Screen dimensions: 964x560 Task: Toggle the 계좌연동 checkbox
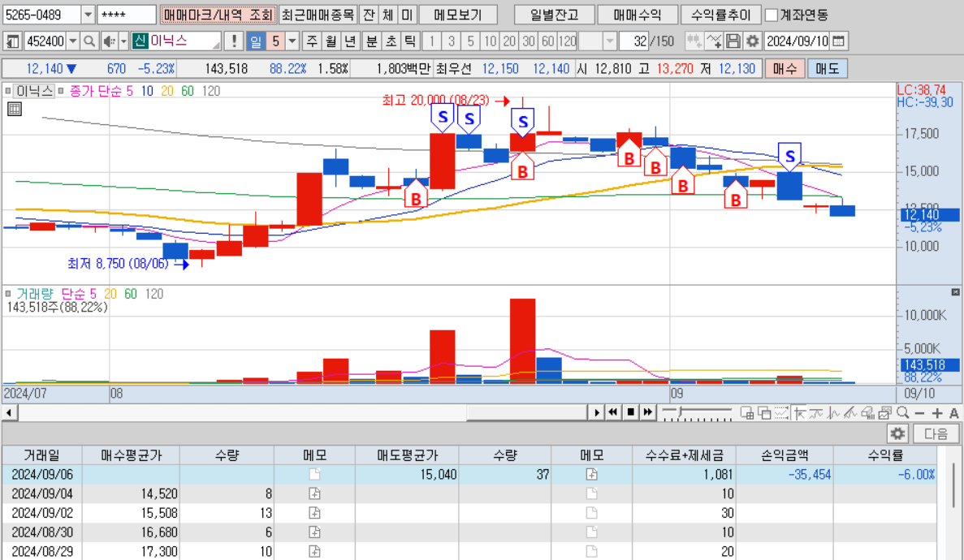(x=772, y=15)
